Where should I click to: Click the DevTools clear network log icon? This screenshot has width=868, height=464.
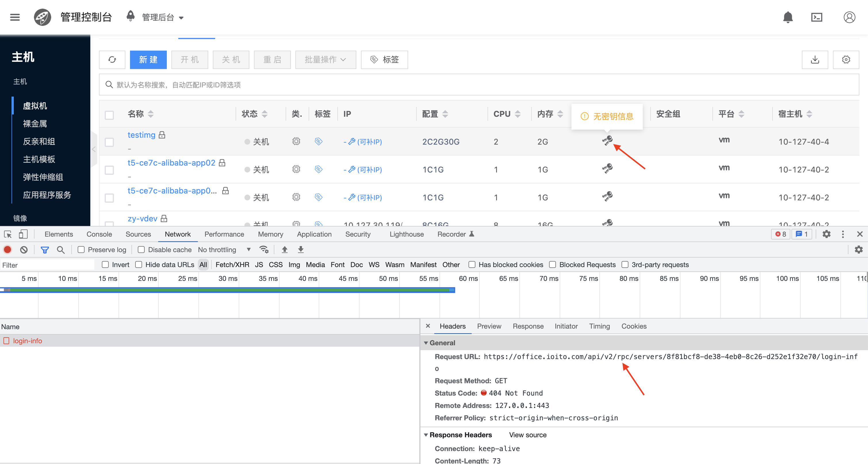coord(24,250)
